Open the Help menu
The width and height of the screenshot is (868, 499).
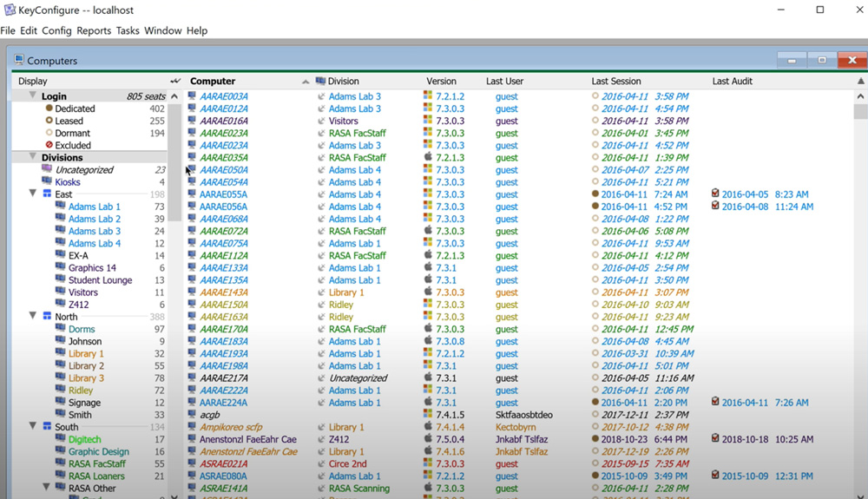pyautogui.click(x=196, y=30)
